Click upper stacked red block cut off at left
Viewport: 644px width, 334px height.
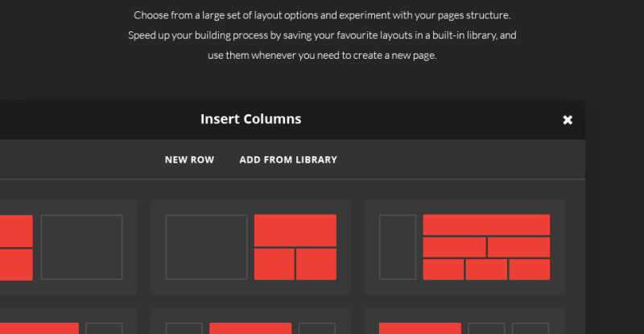[16, 231]
